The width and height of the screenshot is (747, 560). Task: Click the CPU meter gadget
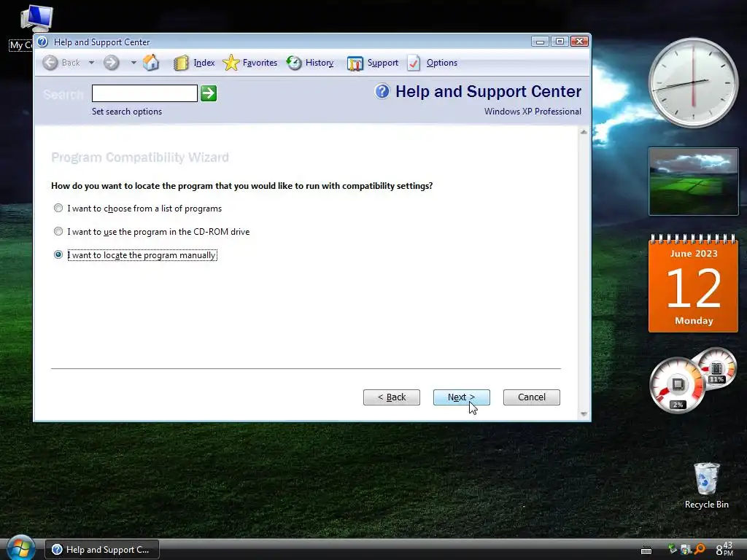pyautogui.click(x=677, y=385)
